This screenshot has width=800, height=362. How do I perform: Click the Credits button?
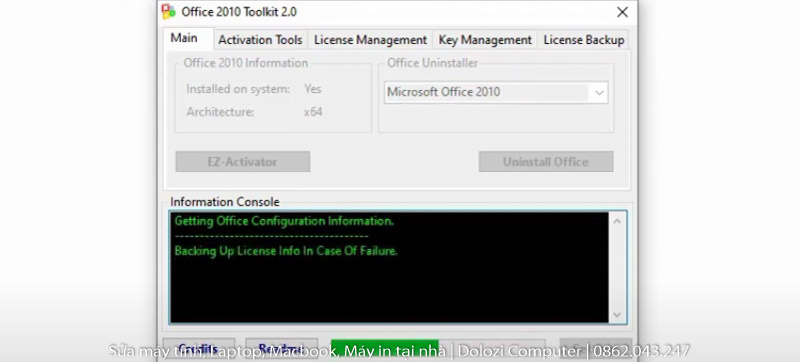point(199,349)
